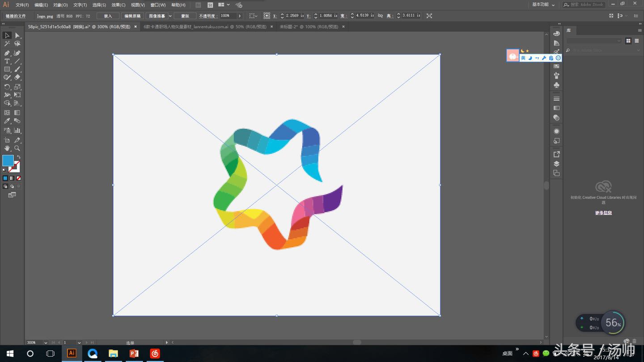Expand the opacity slider arrow
Viewport: 644px width, 362px height.
pos(240,16)
